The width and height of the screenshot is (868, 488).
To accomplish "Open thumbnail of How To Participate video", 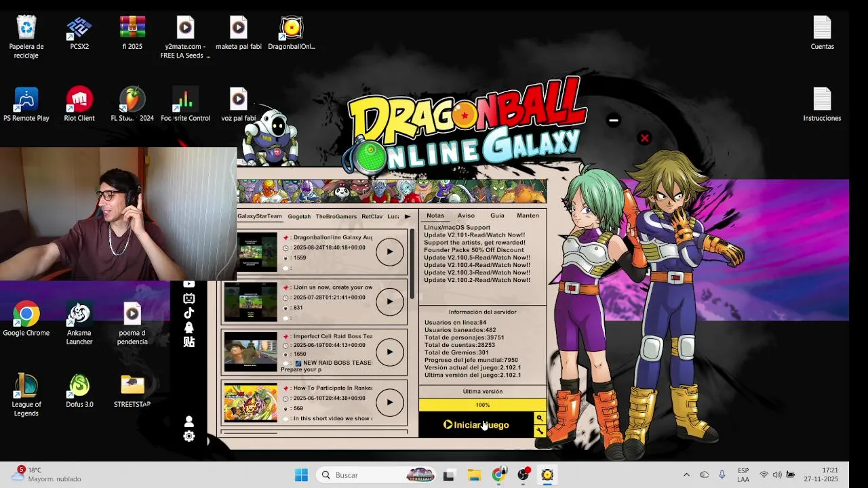I will click(x=250, y=402).
